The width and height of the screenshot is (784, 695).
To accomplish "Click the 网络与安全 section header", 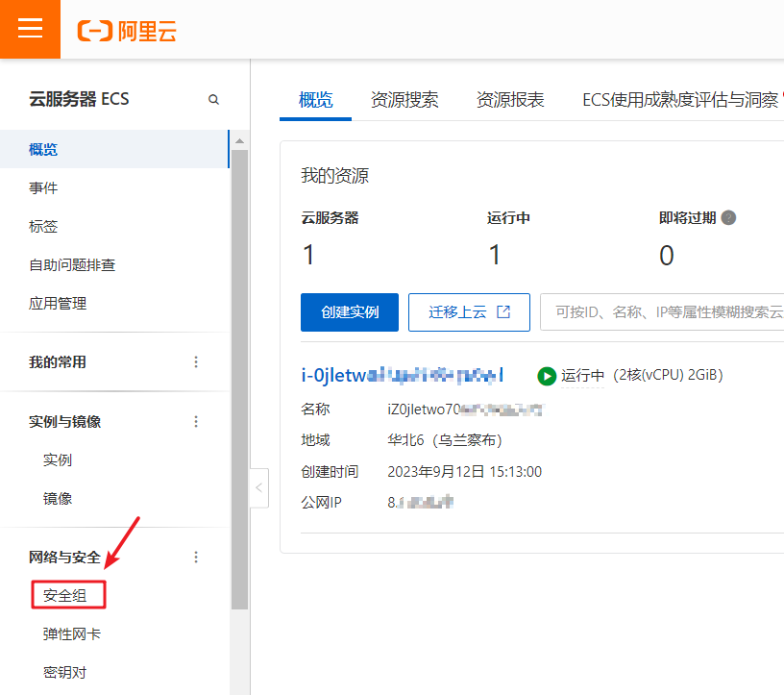I will coord(64,557).
